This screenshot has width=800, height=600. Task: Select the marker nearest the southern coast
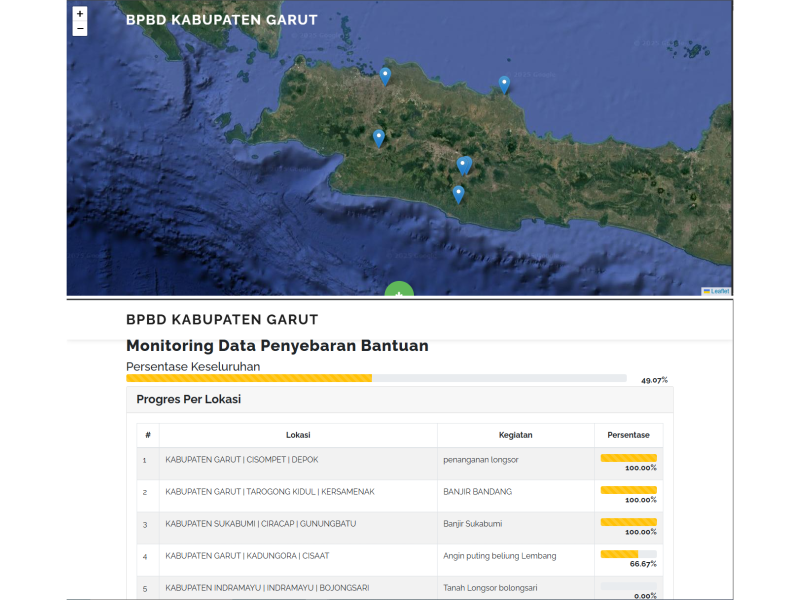[458, 194]
